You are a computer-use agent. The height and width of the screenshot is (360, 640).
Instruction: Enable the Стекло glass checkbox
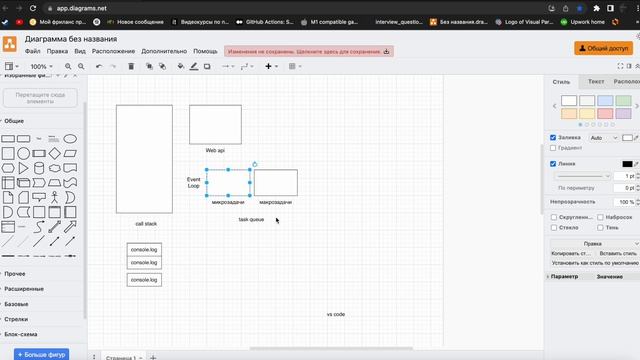click(x=554, y=227)
